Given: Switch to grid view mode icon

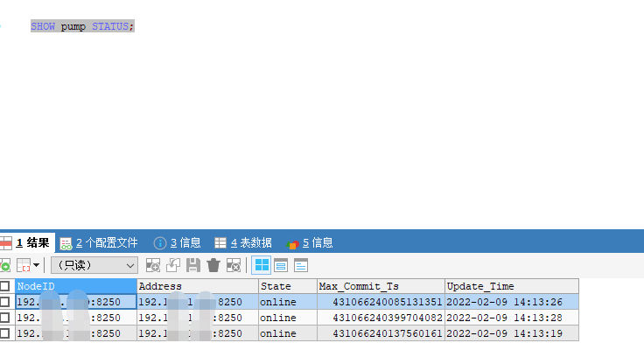Looking at the screenshot, I should pos(262,265).
